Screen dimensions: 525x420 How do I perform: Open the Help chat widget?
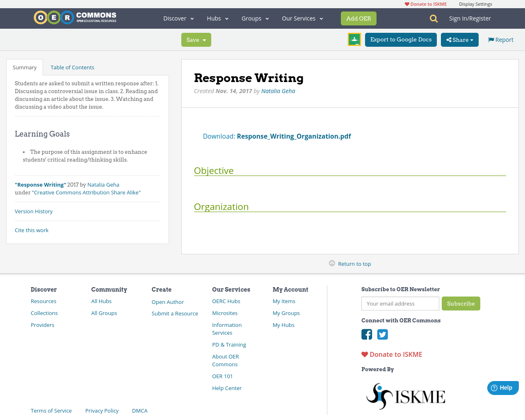503,387
